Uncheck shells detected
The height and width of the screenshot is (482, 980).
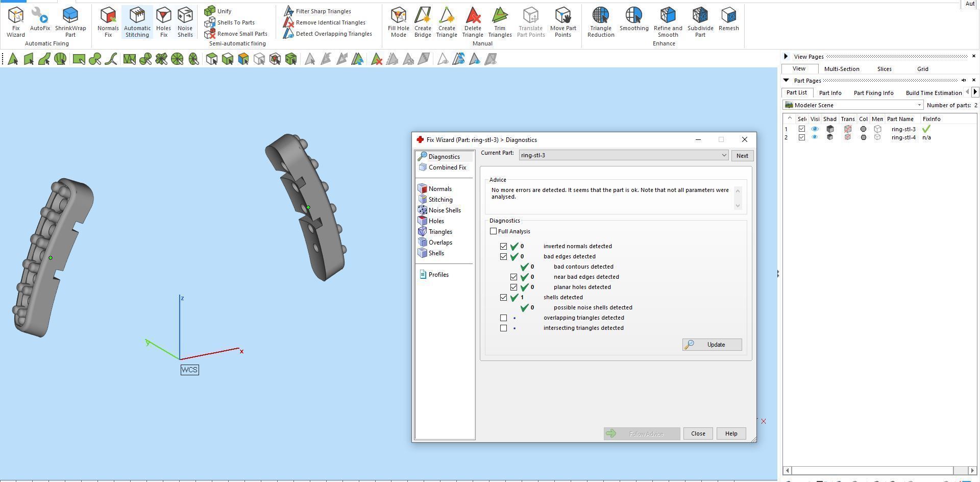tap(504, 297)
